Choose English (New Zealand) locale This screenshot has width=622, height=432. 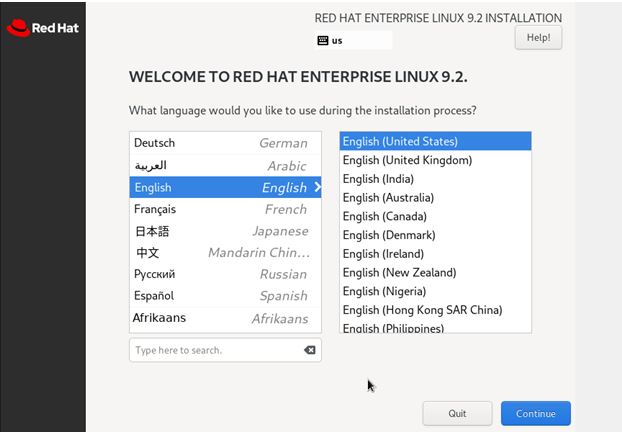[435, 273]
